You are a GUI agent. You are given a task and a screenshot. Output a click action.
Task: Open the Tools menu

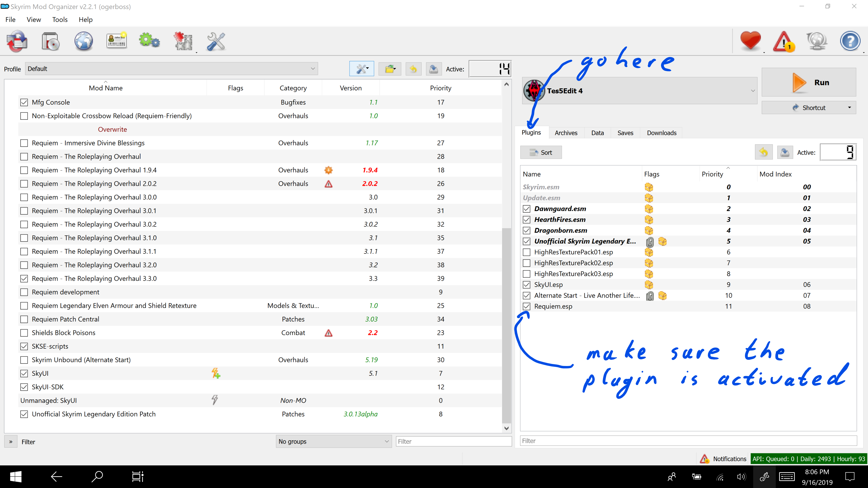coord(60,20)
